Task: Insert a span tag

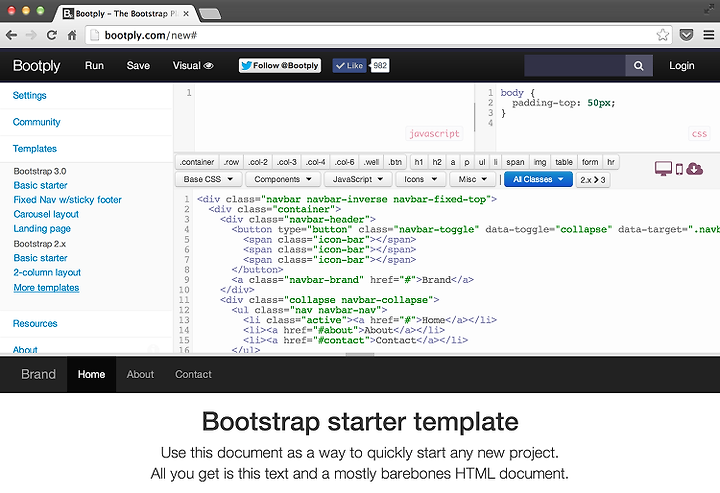Action: (x=515, y=162)
